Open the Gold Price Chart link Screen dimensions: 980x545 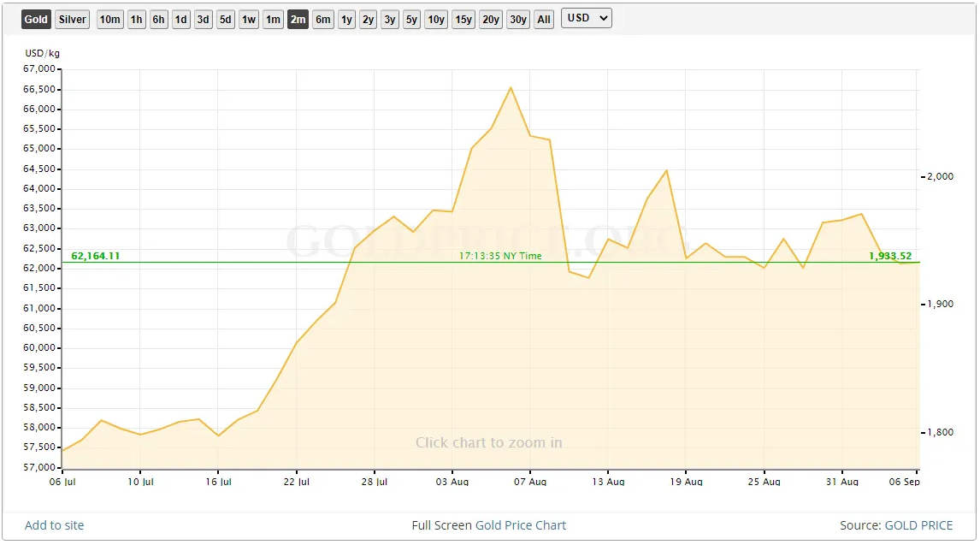[520, 525]
